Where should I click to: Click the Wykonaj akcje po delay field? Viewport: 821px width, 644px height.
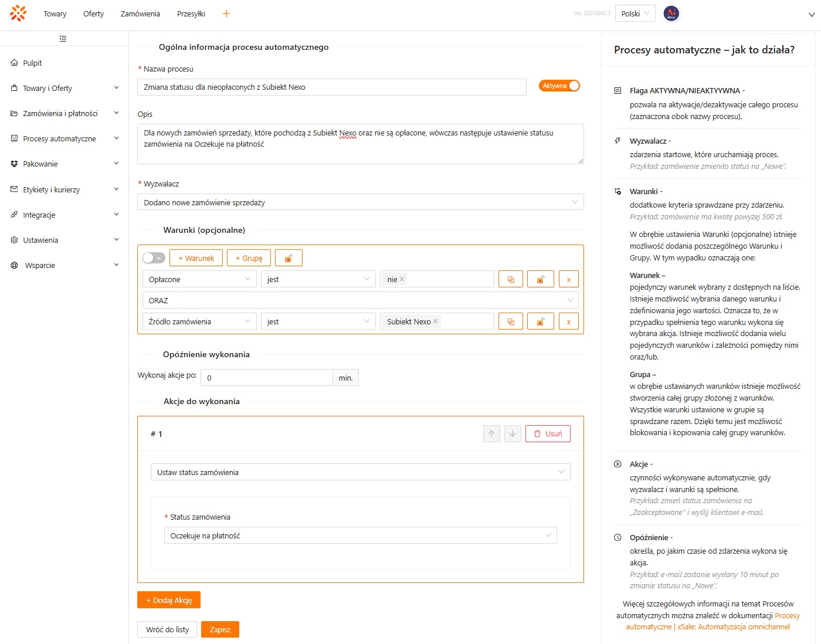[266, 378]
